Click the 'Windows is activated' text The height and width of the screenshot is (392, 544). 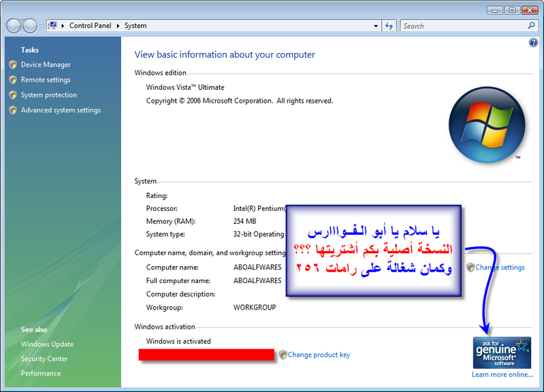[x=178, y=342]
